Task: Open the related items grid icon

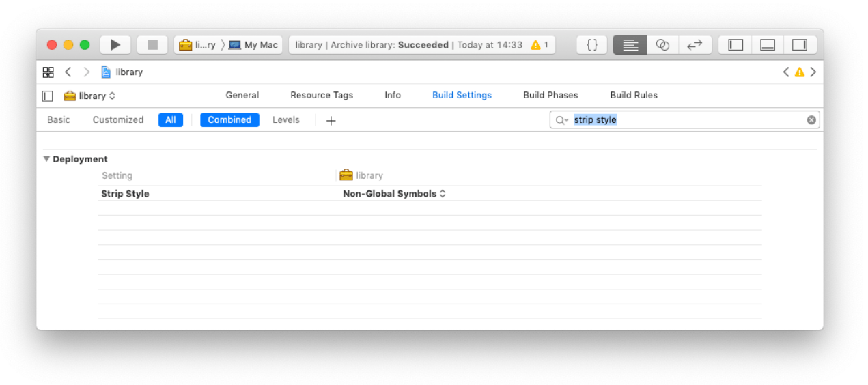Action: pos(48,72)
